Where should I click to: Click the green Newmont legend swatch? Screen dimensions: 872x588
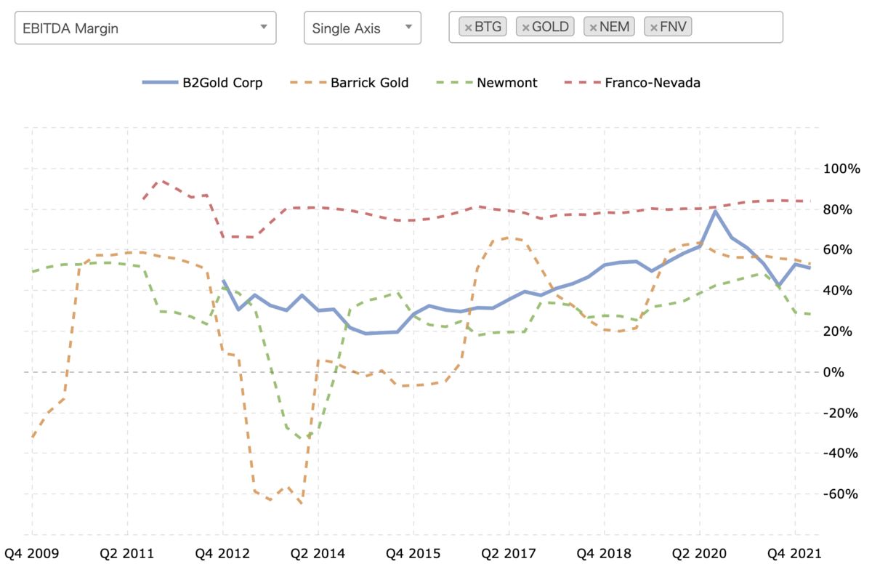(x=456, y=83)
